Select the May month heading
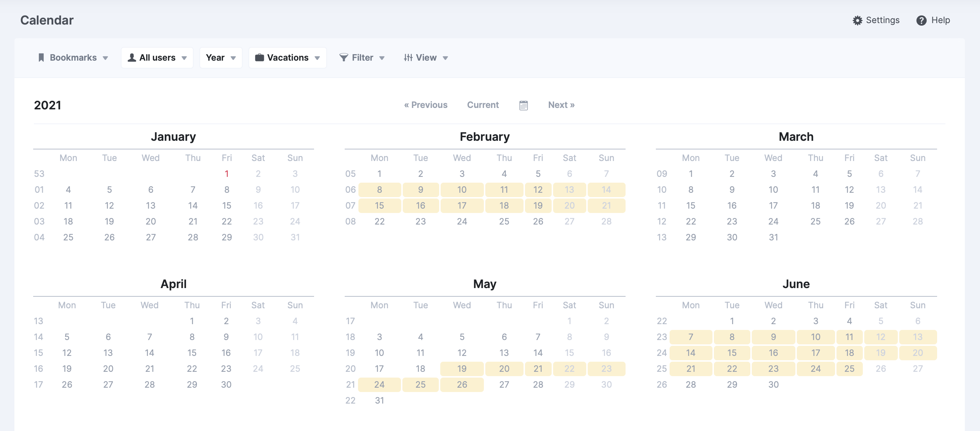Screen dimensions: 980x431 click(485, 284)
